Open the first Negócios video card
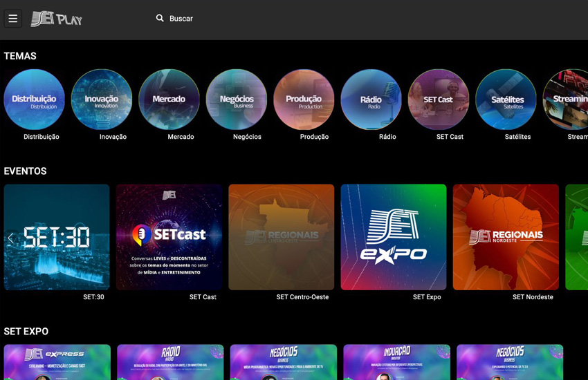The width and height of the screenshot is (588, 380). point(284,362)
